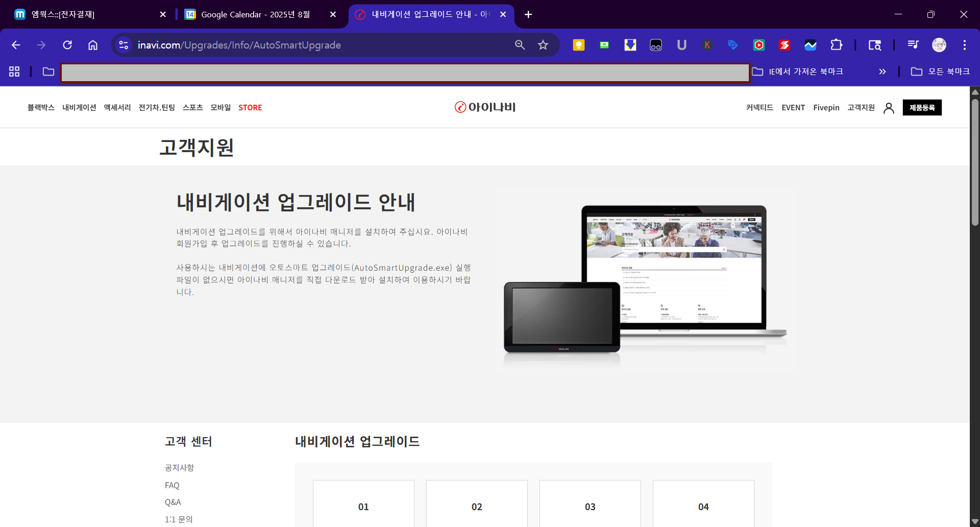Screen dimensions: 980x527
Task: Open Q&A in the customer center
Action: coord(173,502)
